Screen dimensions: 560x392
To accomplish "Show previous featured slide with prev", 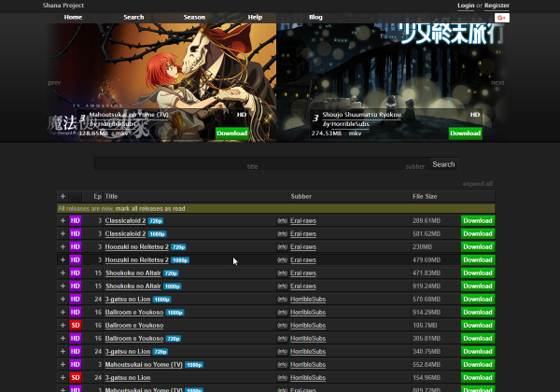I will [x=54, y=83].
